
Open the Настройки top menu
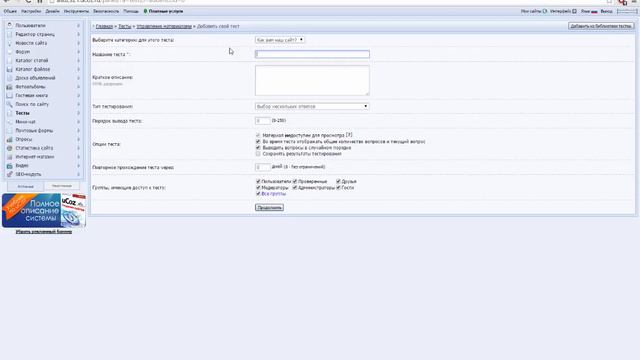coord(31,11)
